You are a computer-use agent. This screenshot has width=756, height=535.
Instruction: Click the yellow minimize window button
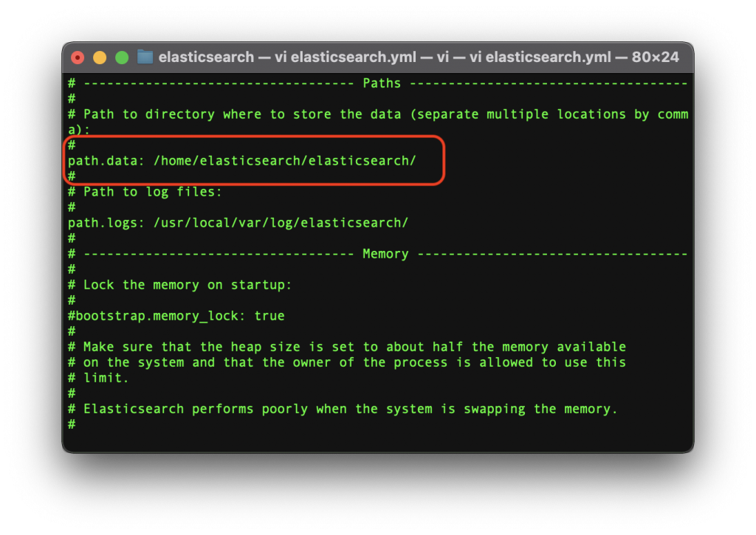tap(100, 58)
